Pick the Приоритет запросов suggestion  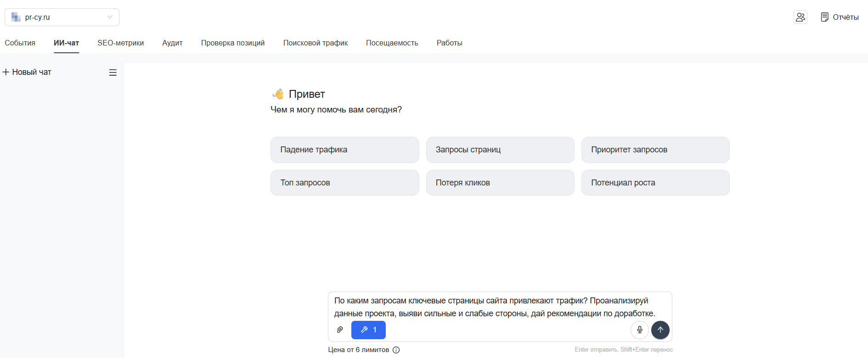click(x=655, y=150)
